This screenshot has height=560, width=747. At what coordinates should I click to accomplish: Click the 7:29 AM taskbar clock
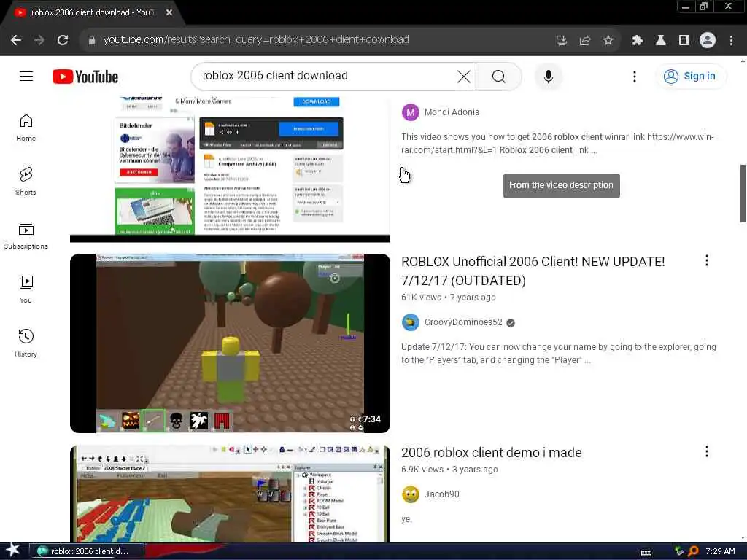click(x=720, y=551)
